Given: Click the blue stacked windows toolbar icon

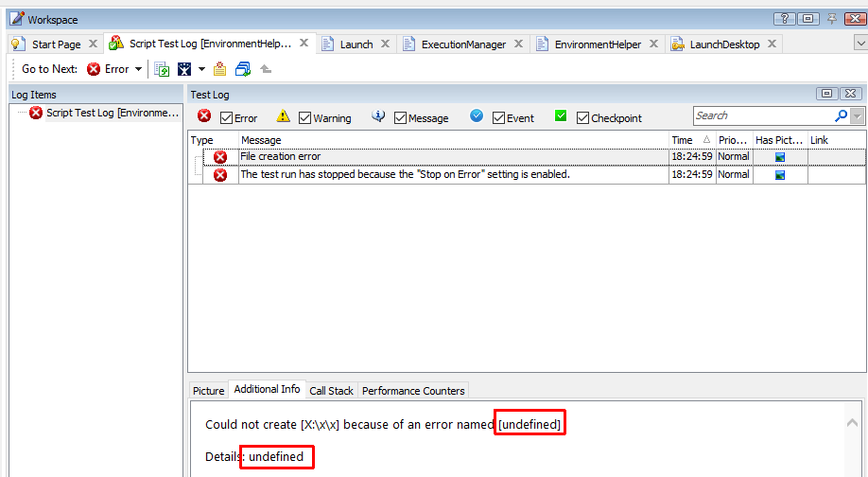Looking at the screenshot, I should 242,69.
